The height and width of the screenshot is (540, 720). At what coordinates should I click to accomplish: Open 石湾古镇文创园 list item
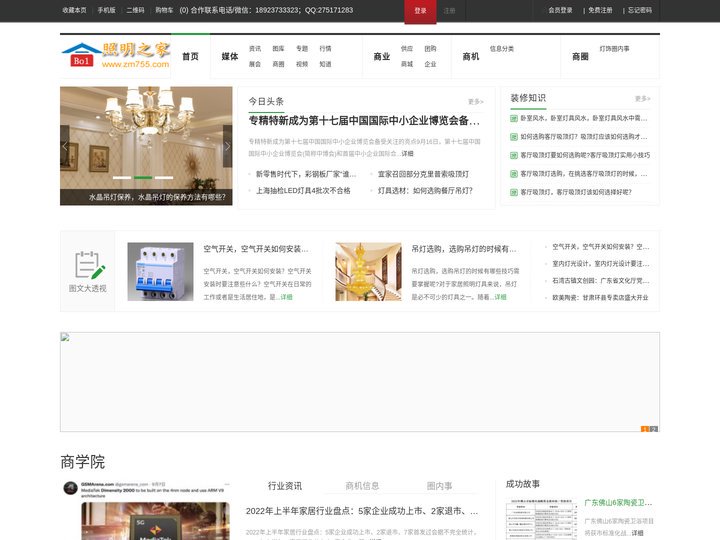[601, 281]
